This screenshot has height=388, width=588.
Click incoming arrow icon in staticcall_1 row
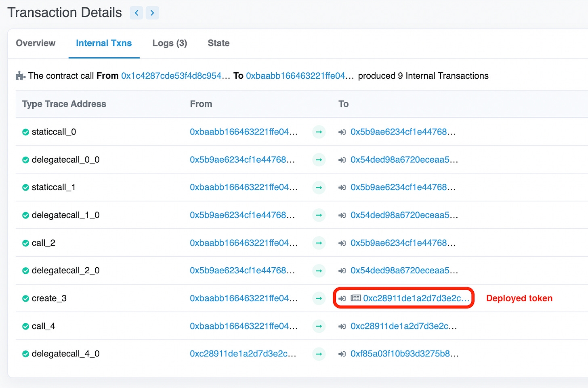pos(342,188)
